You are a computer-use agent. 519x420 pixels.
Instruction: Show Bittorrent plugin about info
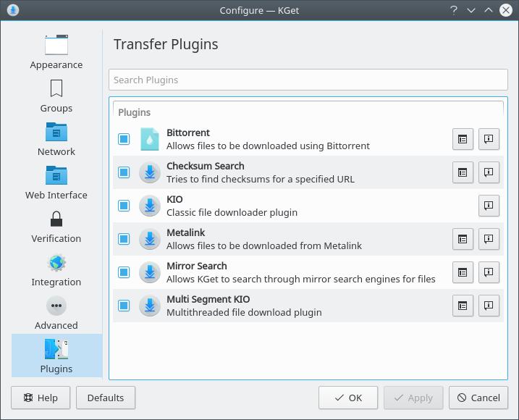tap(489, 139)
